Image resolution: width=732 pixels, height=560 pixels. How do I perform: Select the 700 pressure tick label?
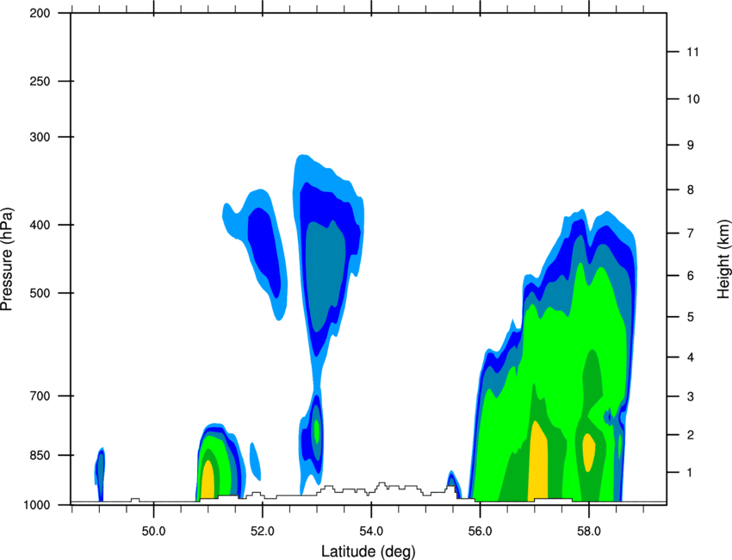pos(40,395)
